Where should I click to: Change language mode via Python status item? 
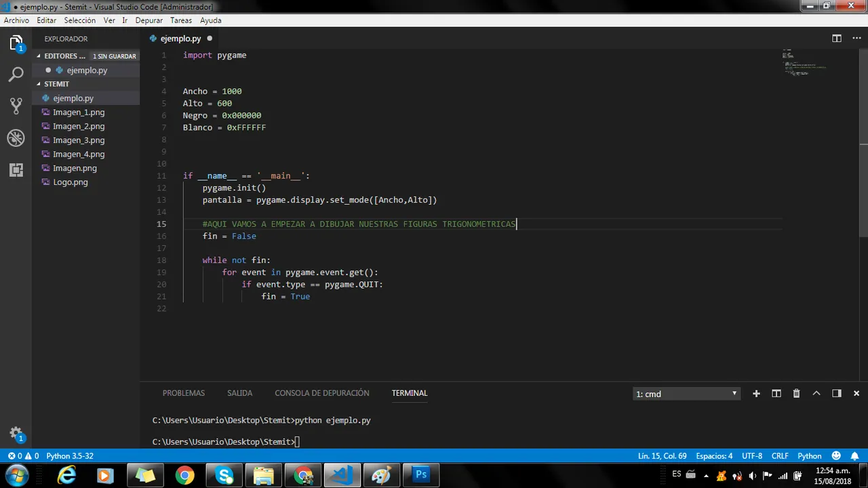(x=810, y=456)
